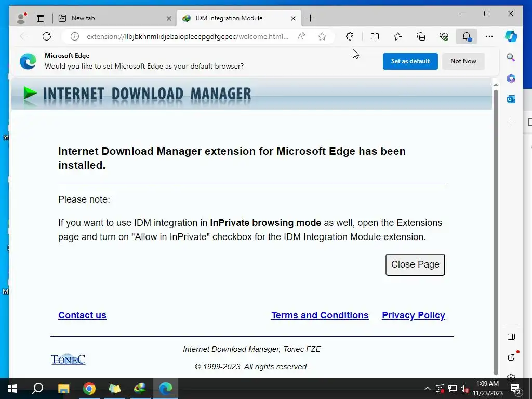Click the extension URL address bar
Screen dimensions: 532x399
[x=187, y=36]
